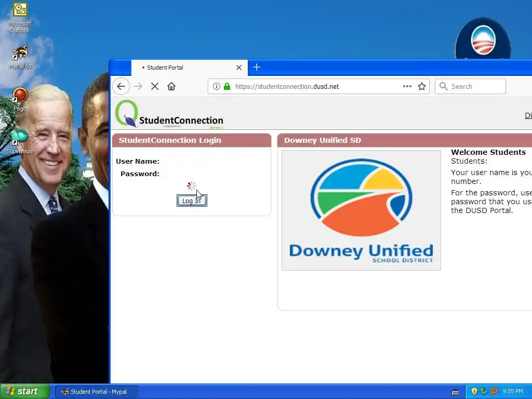532x399 pixels.
Task: Open the Pego desktop shortcut
Action: tap(20, 100)
